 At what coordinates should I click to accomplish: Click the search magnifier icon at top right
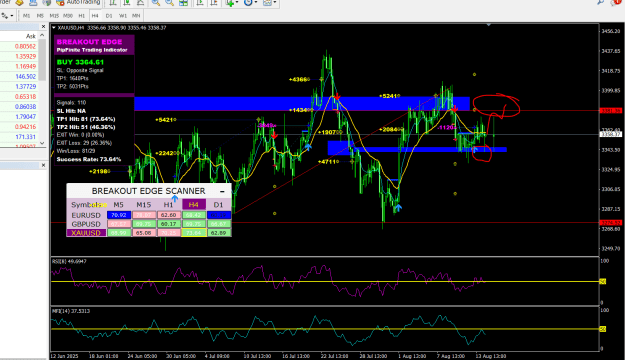coord(600,2)
